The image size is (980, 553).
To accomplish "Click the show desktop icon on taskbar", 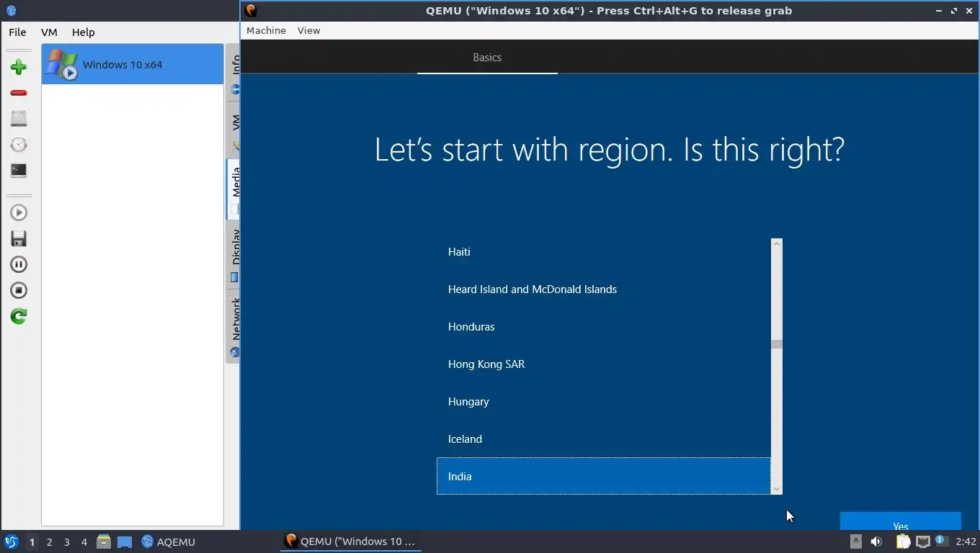I will 125,541.
